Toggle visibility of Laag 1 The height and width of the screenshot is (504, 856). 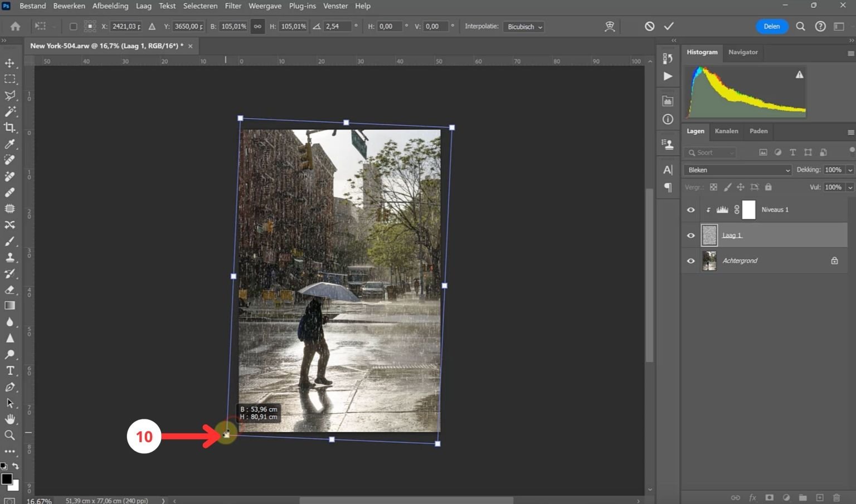point(690,235)
